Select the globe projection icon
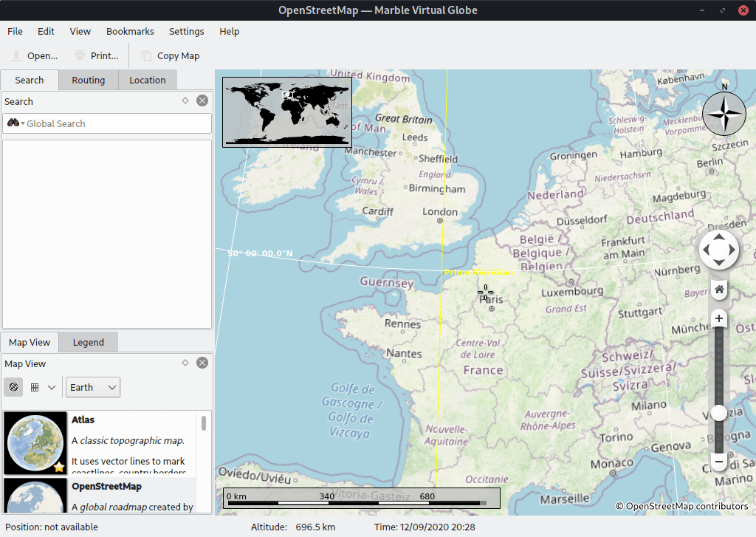 click(13, 387)
